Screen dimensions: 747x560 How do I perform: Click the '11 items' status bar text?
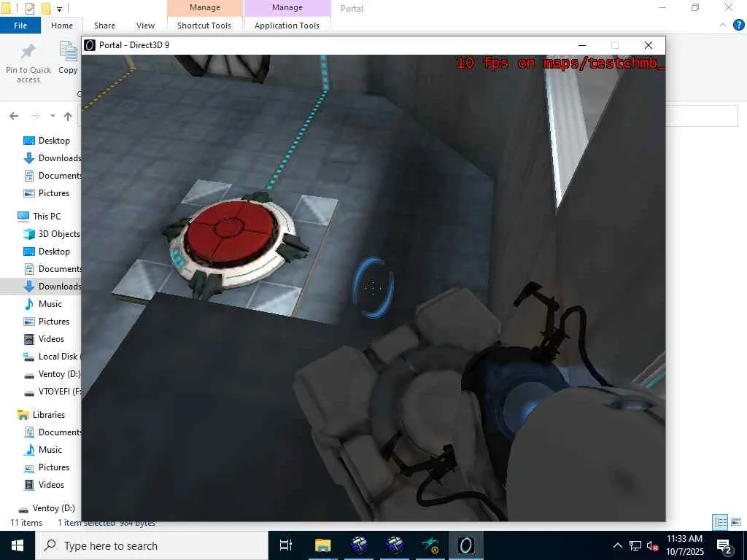click(26, 523)
